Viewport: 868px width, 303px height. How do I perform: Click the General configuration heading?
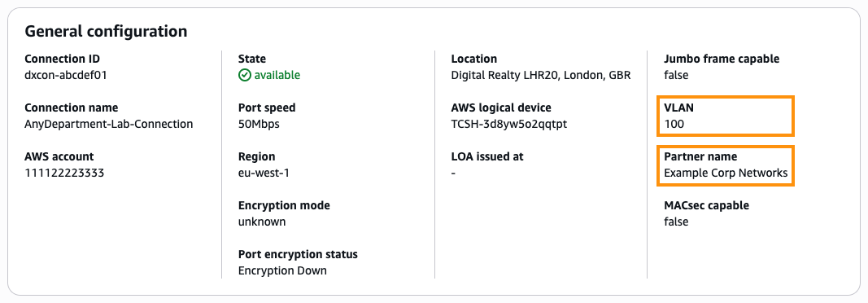pos(106,31)
